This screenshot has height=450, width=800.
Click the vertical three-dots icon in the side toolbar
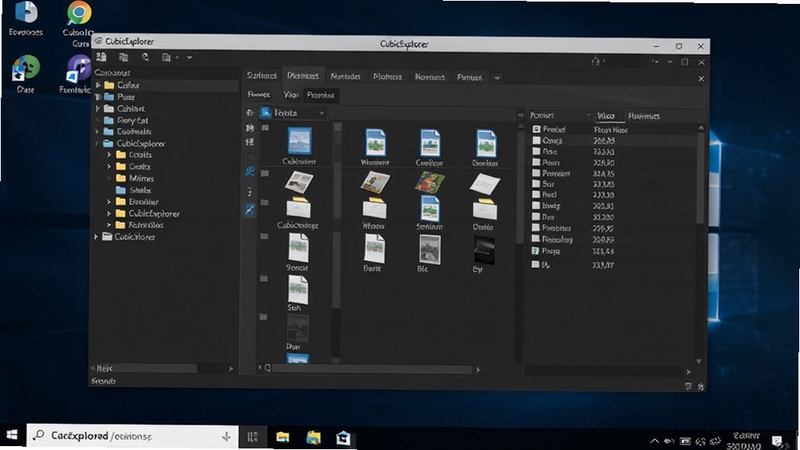[249, 192]
